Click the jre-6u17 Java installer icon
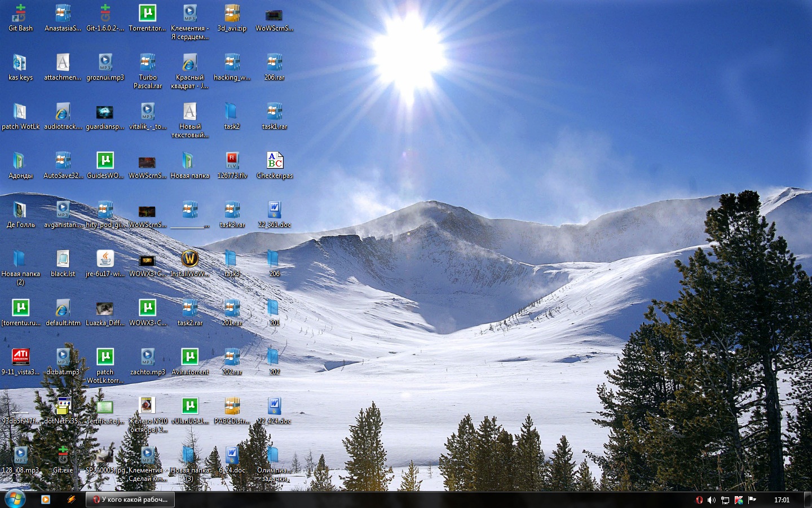 click(105, 260)
